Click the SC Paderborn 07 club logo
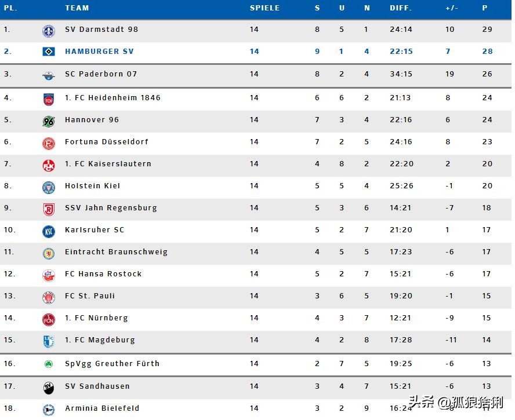The image size is (515, 420). (49, 75)
